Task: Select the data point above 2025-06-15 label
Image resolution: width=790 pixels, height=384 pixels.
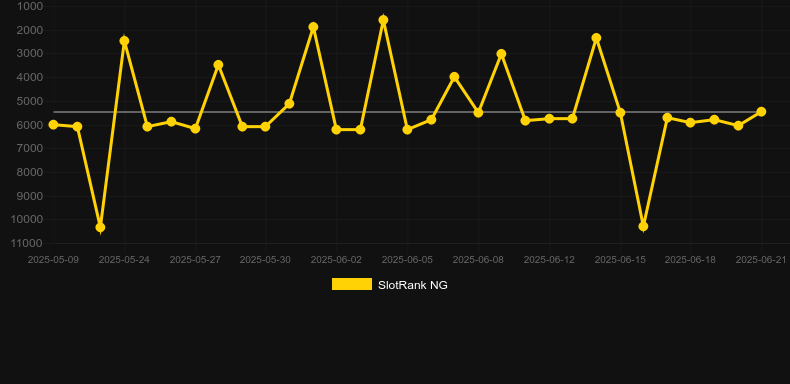Action: pyautogui.click(x=620, y=112)
